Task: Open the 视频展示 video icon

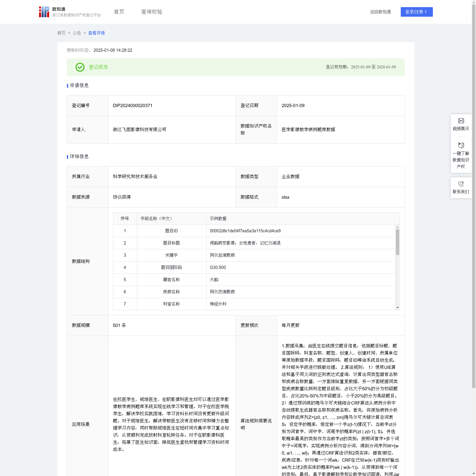Action: [x=461, y=121]
